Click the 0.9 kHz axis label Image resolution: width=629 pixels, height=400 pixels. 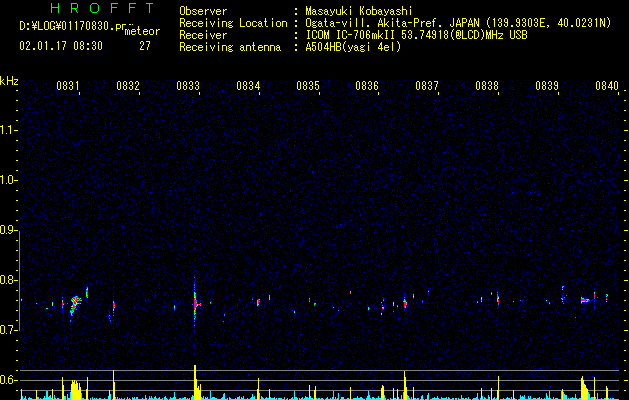pyautogui.click(x=9, y=230)
